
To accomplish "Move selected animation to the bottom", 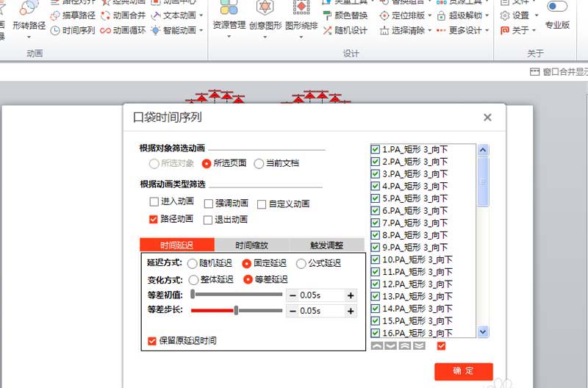I will coord(419,345).
